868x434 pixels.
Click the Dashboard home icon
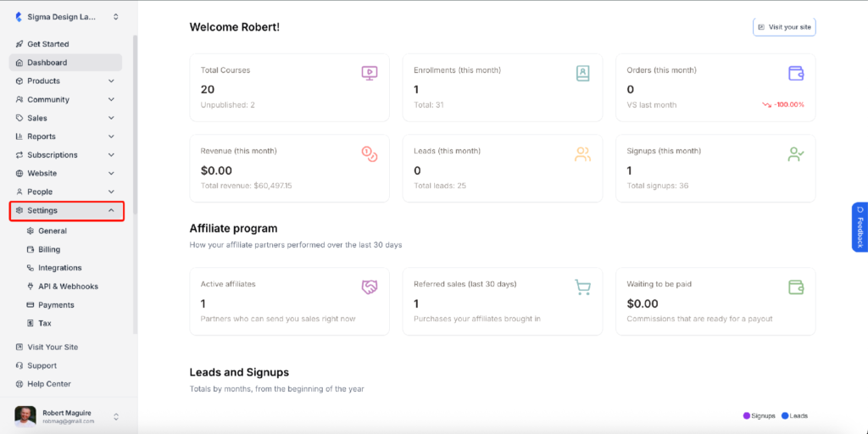tap(20, 63)
